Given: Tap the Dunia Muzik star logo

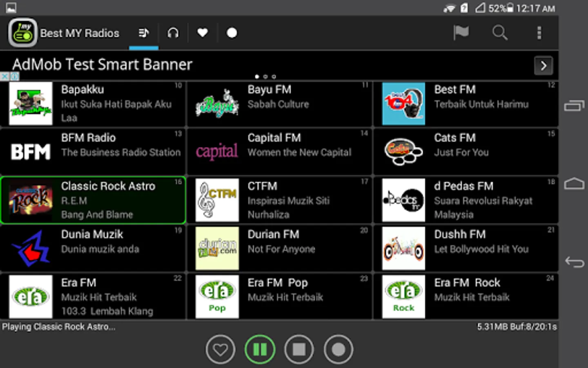Looking at the screenshot, I should pyautogui.click(x=31, y=248).
